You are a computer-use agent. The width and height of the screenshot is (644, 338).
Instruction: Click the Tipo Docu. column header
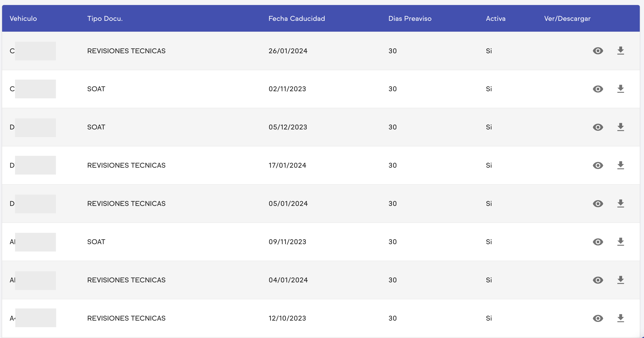(x=105, y=18)
